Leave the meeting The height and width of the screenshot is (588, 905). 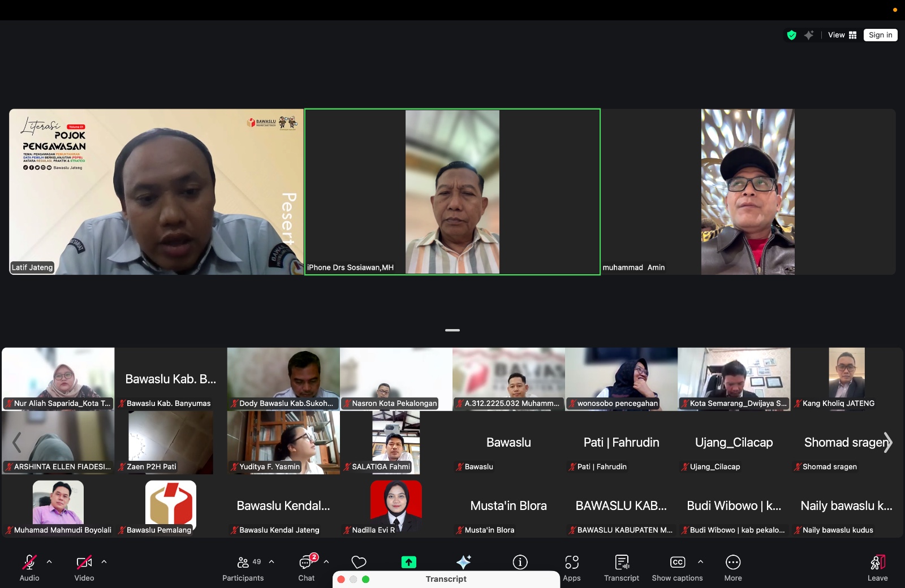877,568
